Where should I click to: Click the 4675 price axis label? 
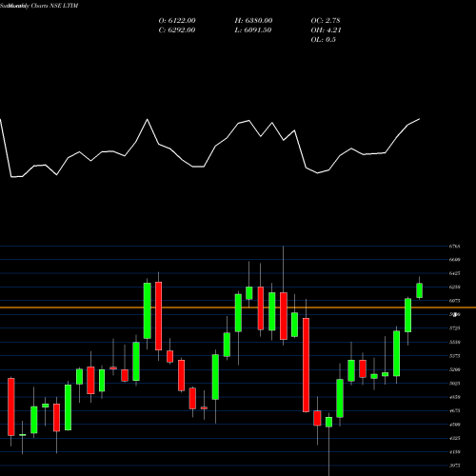point(454,410)
